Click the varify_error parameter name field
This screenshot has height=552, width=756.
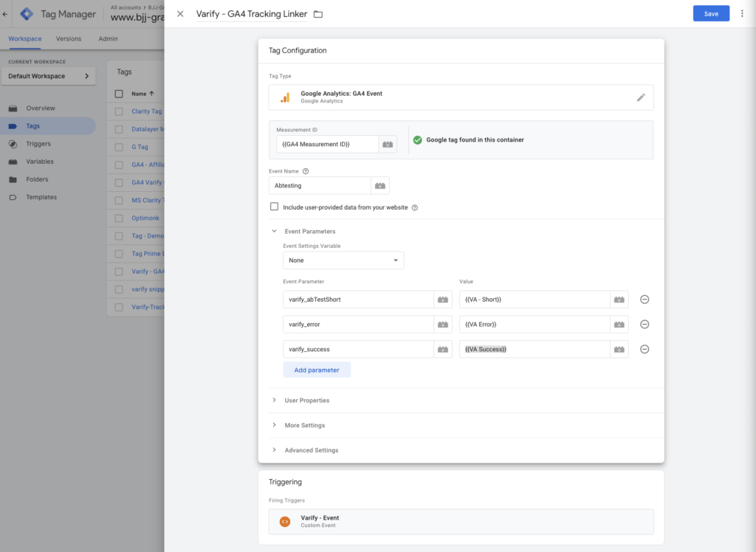point(358,325)
